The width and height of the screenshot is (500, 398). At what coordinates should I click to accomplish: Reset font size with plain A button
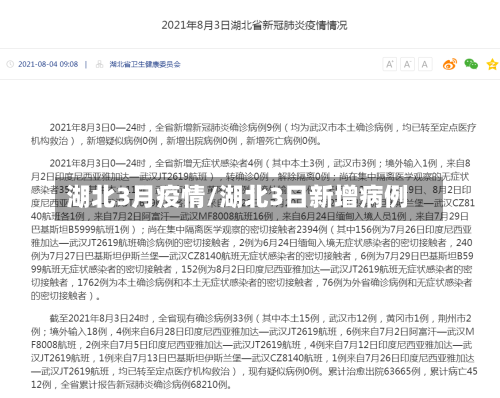point(425,64)
